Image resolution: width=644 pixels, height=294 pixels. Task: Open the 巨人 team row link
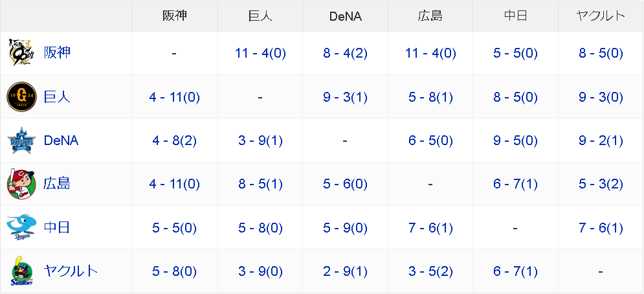(57, 96)
